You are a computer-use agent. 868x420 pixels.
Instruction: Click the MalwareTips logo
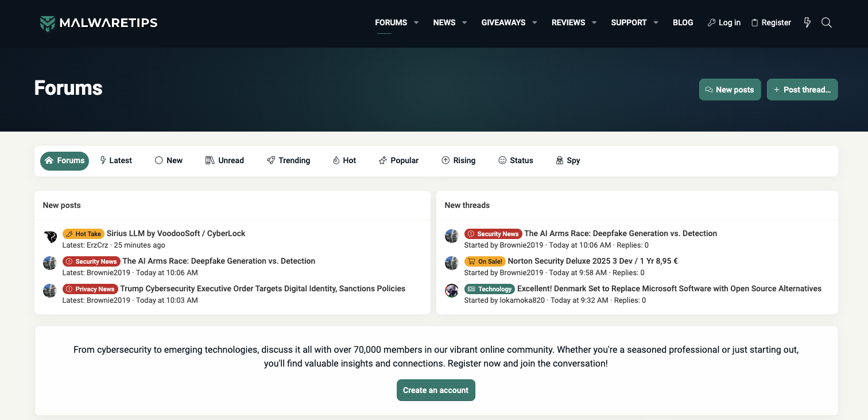(99, 23)
